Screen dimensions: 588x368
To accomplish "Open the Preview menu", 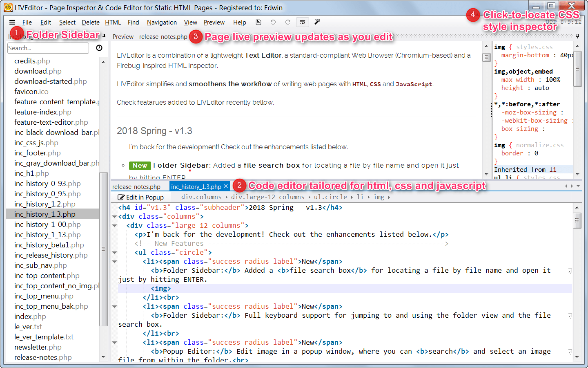I will tap(214, 22).
